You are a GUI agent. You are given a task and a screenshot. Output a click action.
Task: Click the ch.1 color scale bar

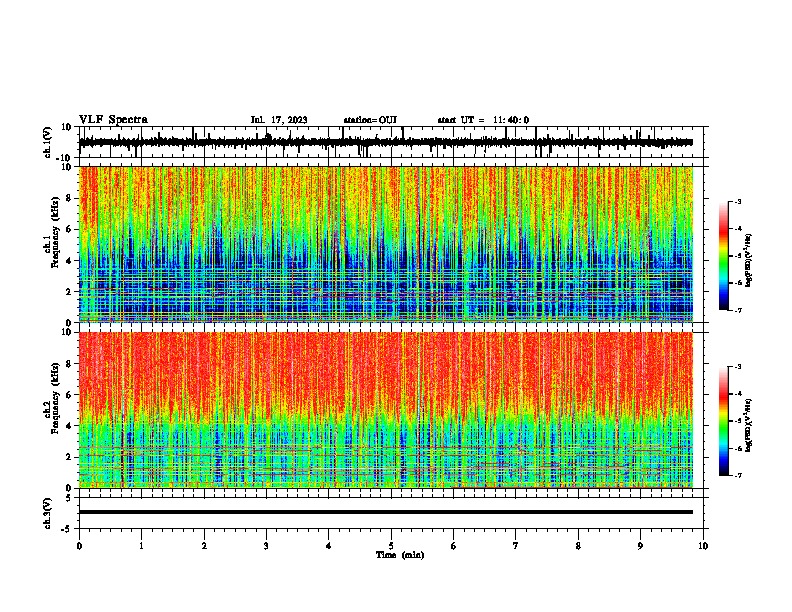(x=723, y=256)
